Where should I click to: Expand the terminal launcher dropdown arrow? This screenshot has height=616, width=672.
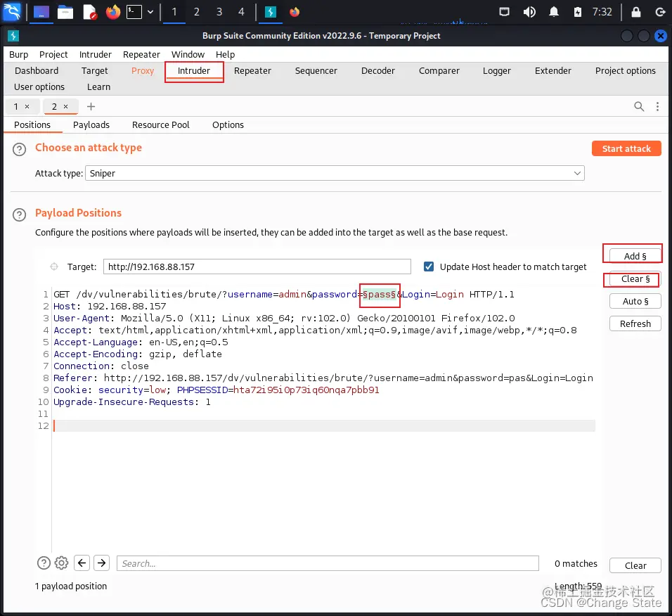pyautogui.click(x=150, y=12)
